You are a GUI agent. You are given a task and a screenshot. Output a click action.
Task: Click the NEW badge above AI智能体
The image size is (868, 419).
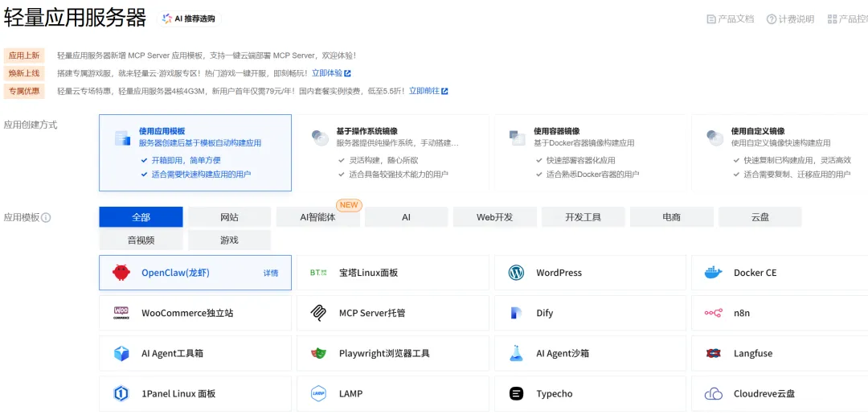(x=349, y=204)
